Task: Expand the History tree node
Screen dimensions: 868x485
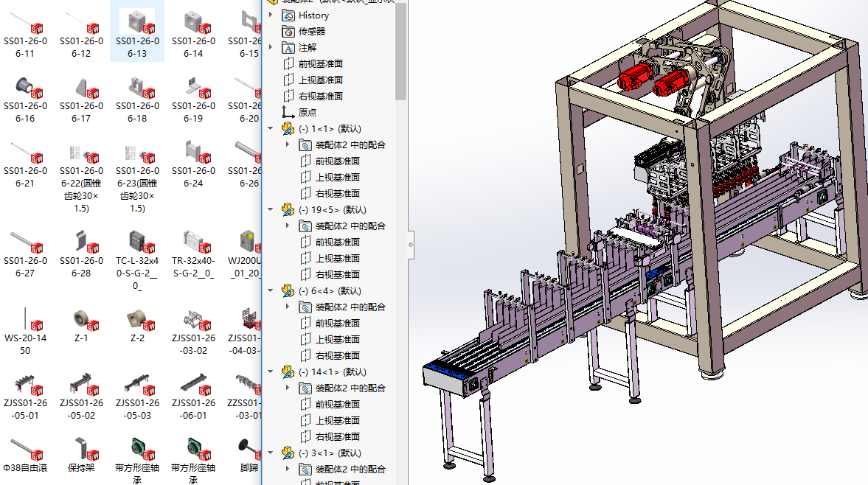Action: [271, 15]
